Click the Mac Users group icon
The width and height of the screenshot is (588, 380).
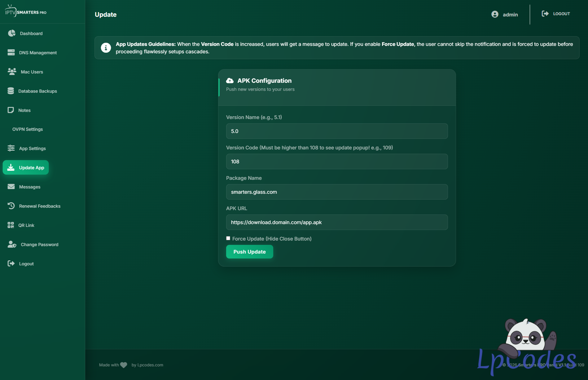click(x=12, y=72)
